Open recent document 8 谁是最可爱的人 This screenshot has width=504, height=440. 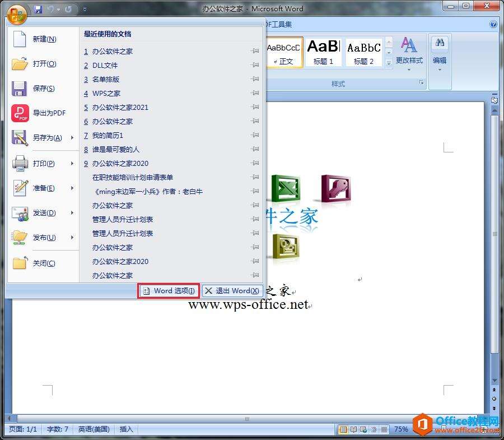point(172,149)
